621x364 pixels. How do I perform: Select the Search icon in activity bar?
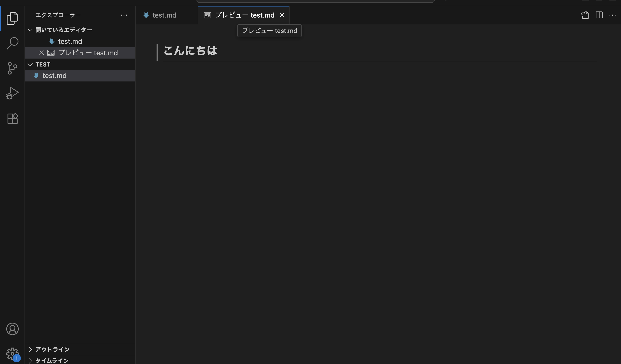tap(12, 43)
